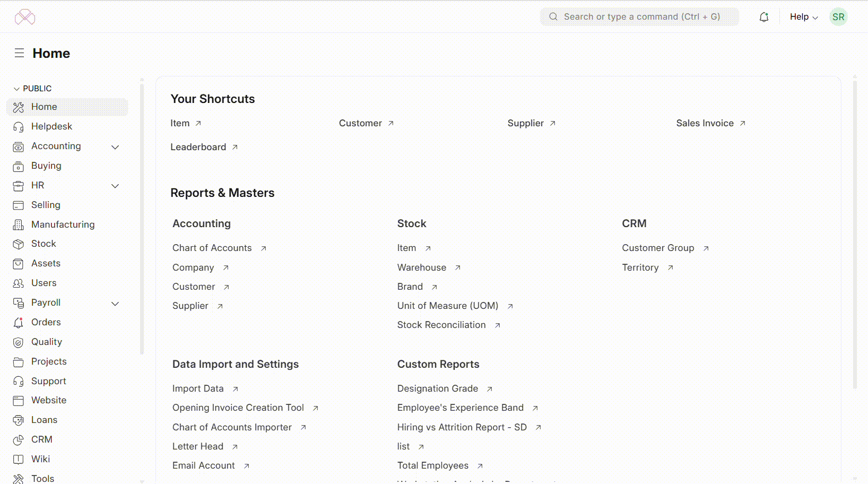Click the Assets sidebar icon
868x484 pixels.
[x=19, y=264]
